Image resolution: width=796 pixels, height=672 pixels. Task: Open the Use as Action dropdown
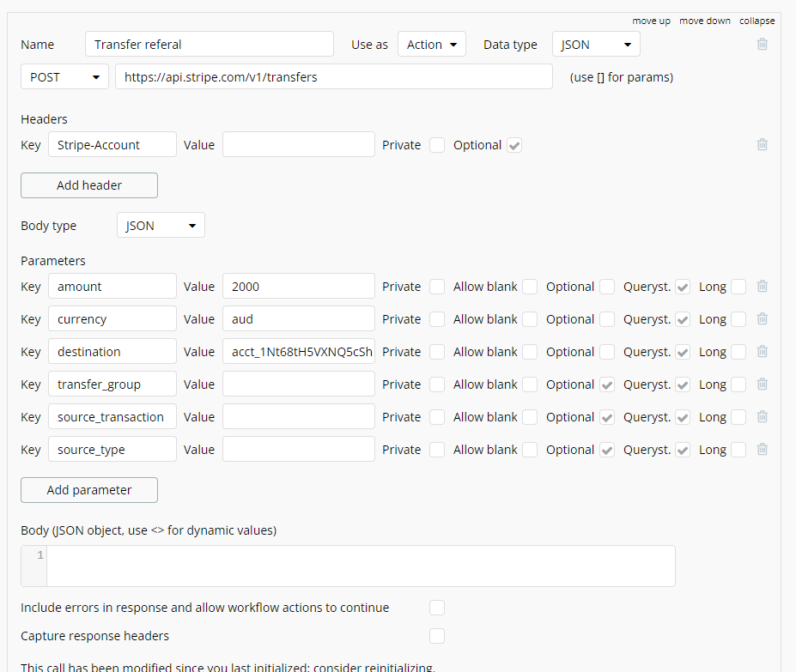click(431, 45)
